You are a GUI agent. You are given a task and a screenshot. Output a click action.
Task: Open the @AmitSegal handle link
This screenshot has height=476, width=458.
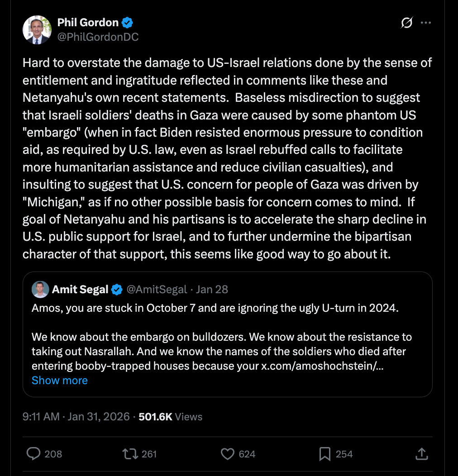pos(157,289)
